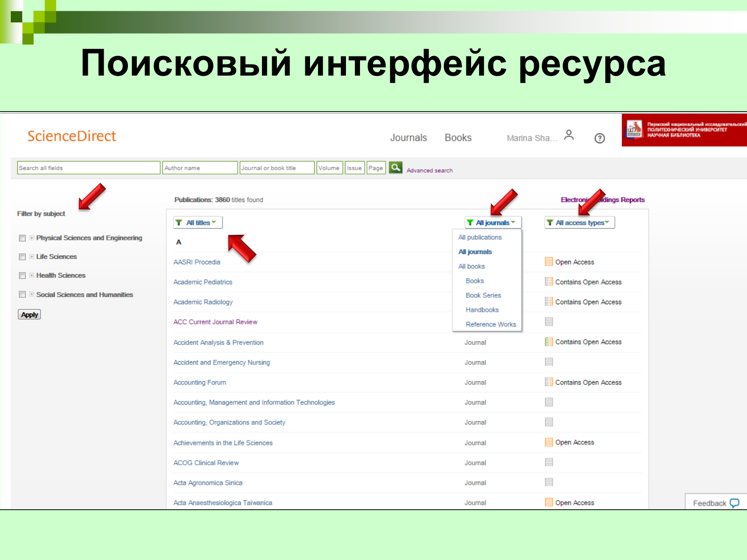Check the Physical Sciences and Engineering checkbox
This screenshot has height=560, width=747.
22,238
